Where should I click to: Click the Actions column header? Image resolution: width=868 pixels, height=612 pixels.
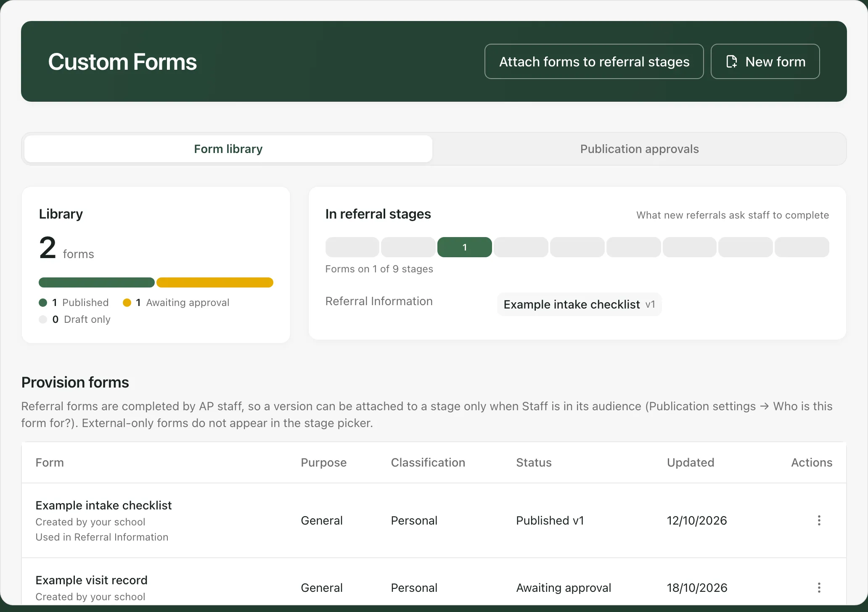(x=812, y=462)
